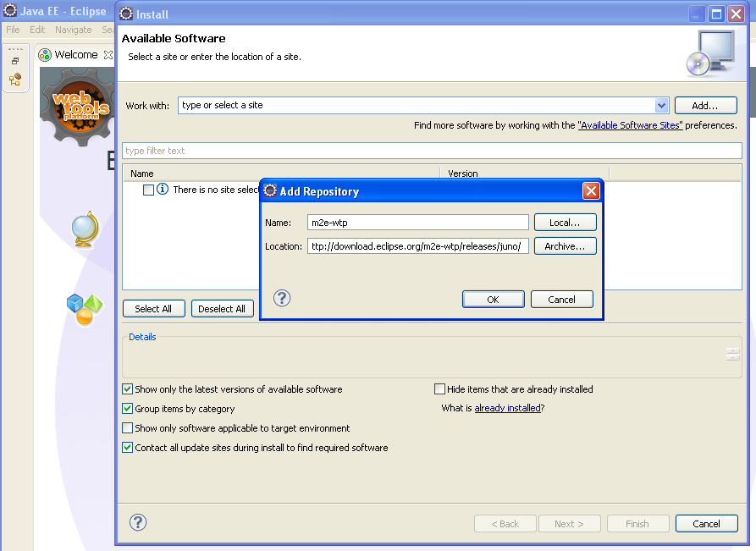Open the Work with site dropdown

(661, 105)
